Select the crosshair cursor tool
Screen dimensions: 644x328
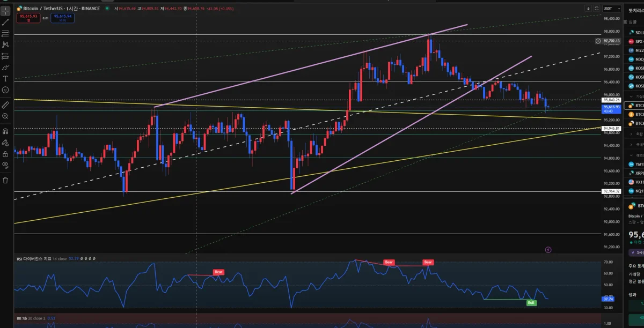5,10
